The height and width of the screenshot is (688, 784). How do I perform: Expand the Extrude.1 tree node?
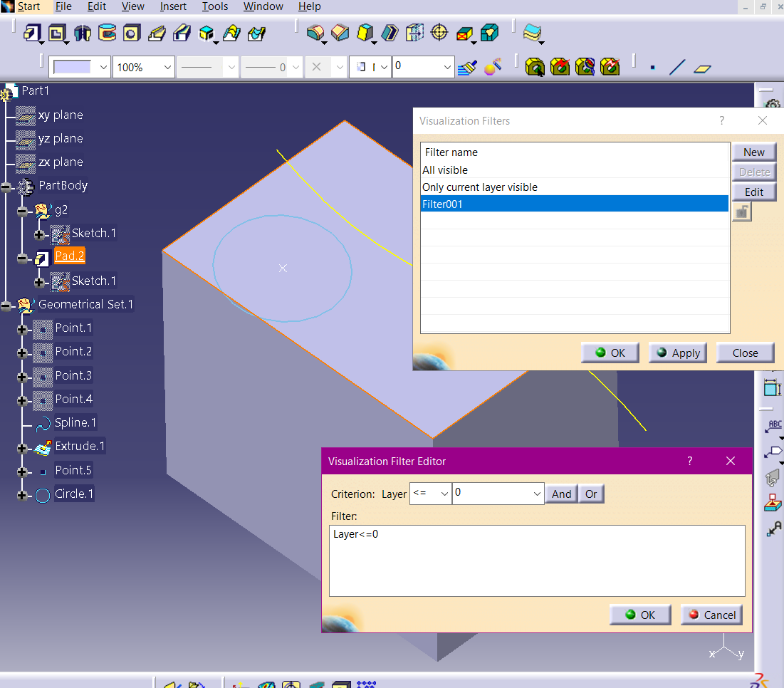pyautogui.click(x=23, y=448)
